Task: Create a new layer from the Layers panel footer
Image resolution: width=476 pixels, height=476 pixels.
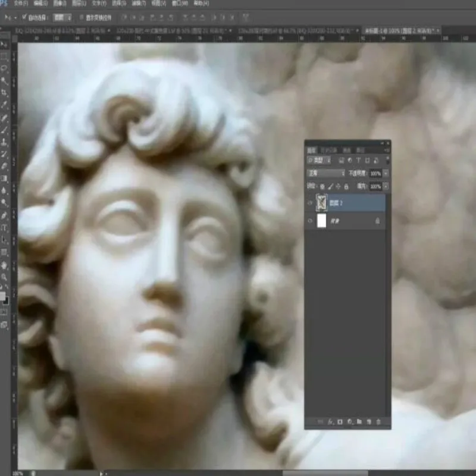Action: (x=369, y=422)
